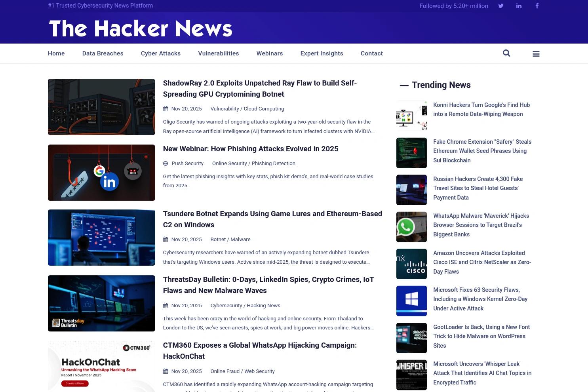Click 'Botnet / Malware' category tag
Viewport: 588px width, 392px height.
click(230, 240)
